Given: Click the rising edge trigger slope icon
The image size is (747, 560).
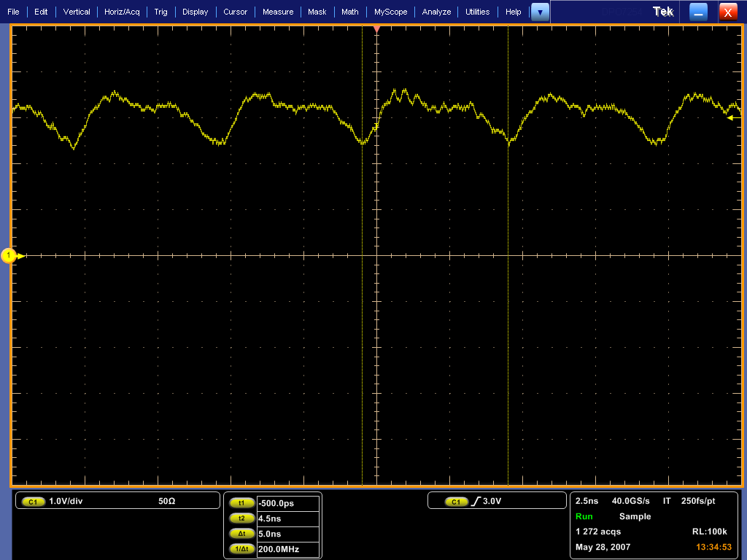Looking at the screenshot, I should coord(476,502).
